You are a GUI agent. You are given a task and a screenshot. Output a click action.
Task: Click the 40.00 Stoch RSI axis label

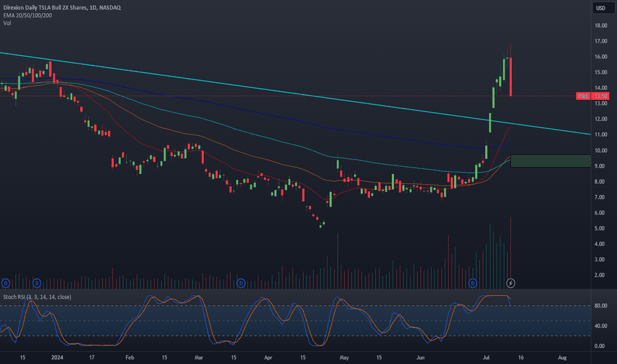pyautogui.click(x=600, y=326)
